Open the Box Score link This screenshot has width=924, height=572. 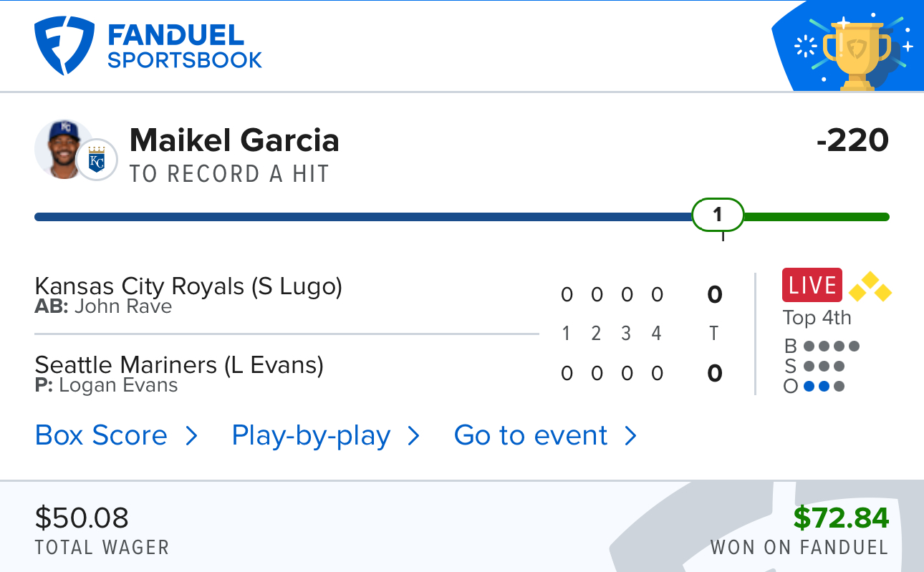pos(101,435)
